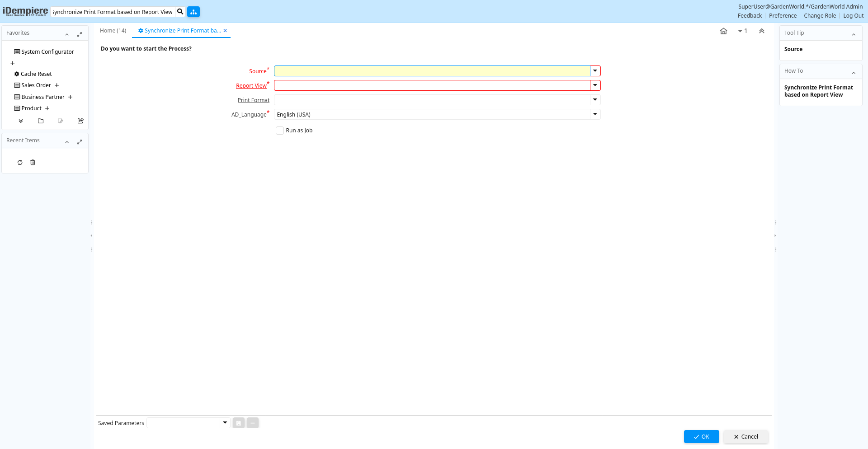Expand the Report View dropdown
Image resolution: width=868 pixels, height=449 pixels.
coord(595,85)
